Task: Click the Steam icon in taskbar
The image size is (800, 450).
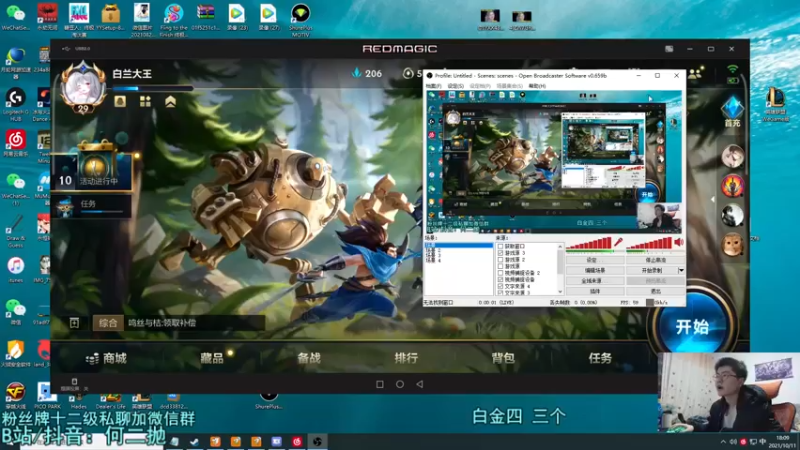Action: point(194,442)
